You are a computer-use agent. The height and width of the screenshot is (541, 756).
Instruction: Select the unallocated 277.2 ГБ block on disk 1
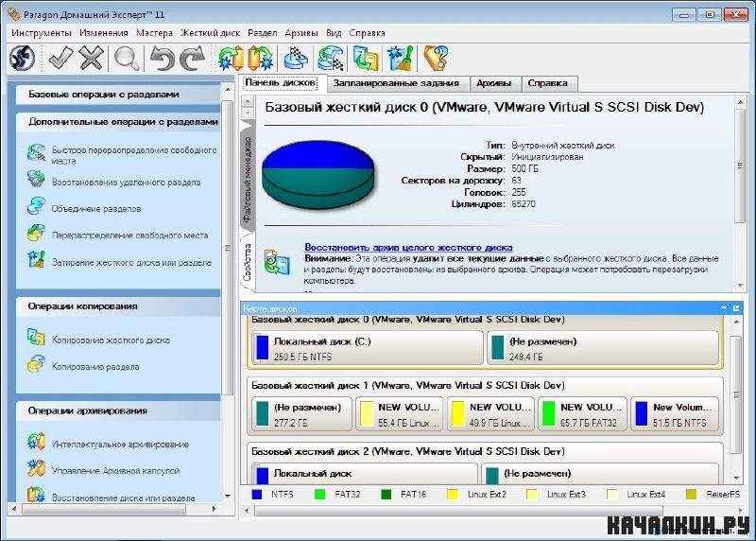pos(301,414)
